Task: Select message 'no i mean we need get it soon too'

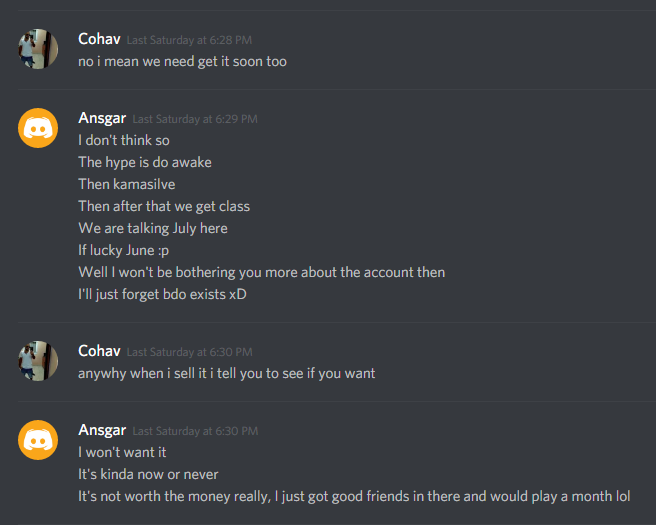Action: tap(182, 61)
